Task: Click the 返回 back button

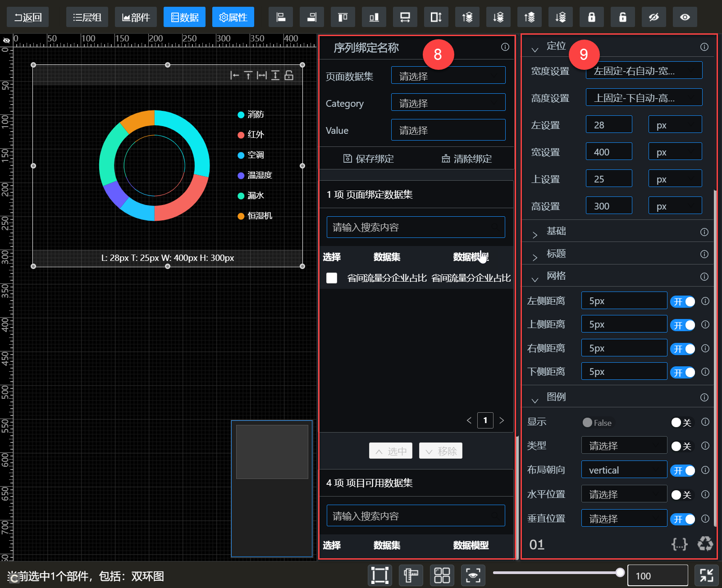Action: tap(28, 17)
